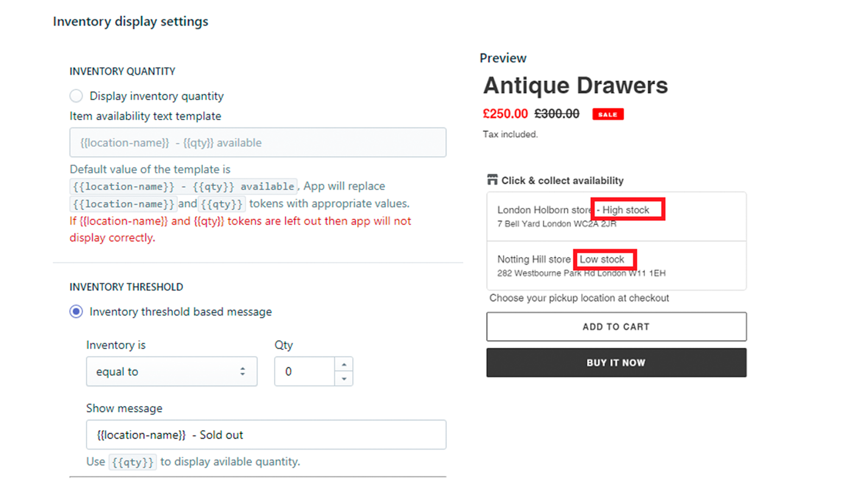
Task: Select Inventory threshold based message
Action: click(x=76, y=312)
